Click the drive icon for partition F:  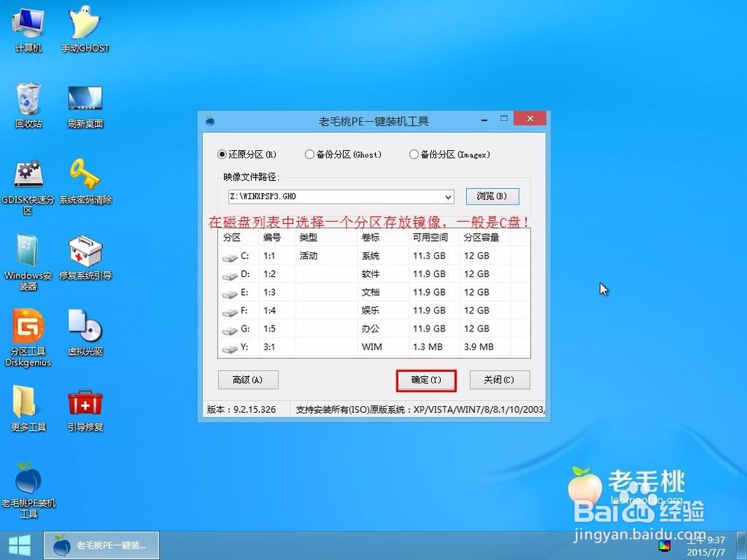click(x=229, y=312)
